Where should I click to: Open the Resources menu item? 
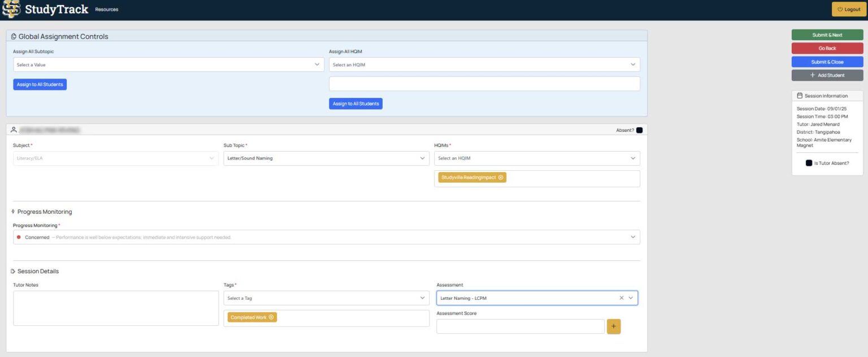107,10
